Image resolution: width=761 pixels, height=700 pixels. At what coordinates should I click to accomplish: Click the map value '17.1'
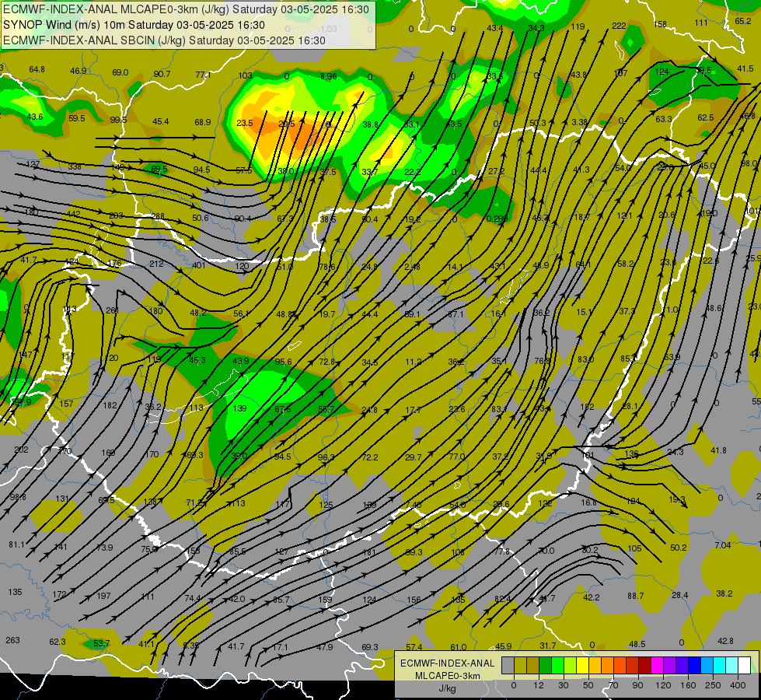[281, 647]
